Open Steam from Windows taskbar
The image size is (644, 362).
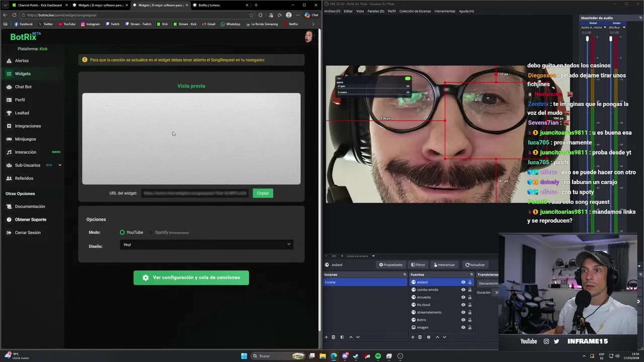[356, 356]
